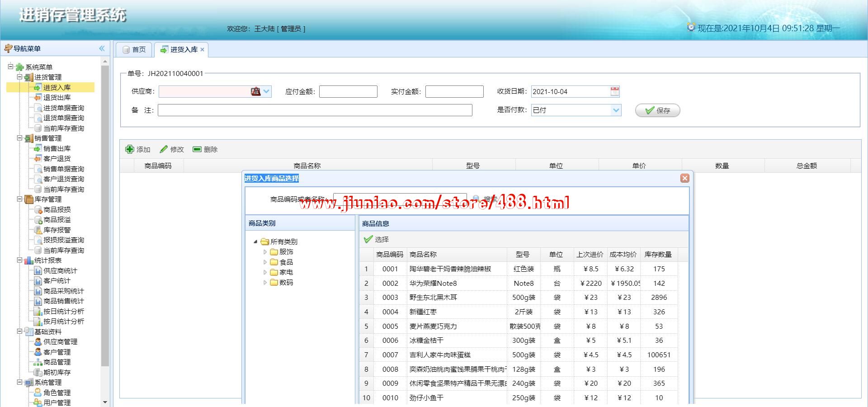Switch to the 首页 tab
Viewport: 868px width, 407px height.
tap(134, 49)
